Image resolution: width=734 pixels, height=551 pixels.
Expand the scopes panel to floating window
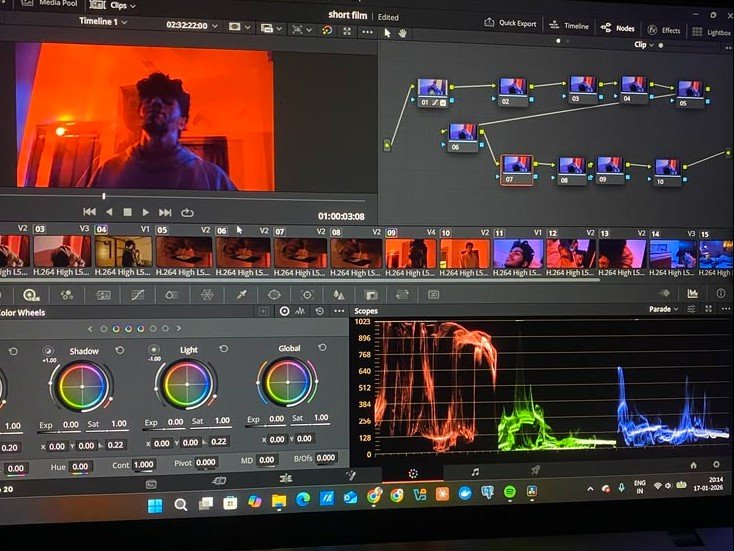[x=709, y=309]
